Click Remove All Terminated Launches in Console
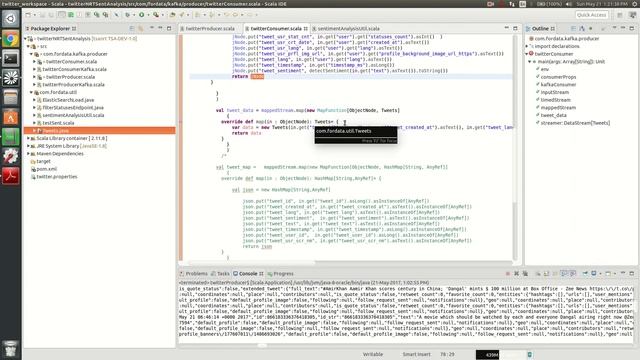The image size is (640, 360). (525, 273)
